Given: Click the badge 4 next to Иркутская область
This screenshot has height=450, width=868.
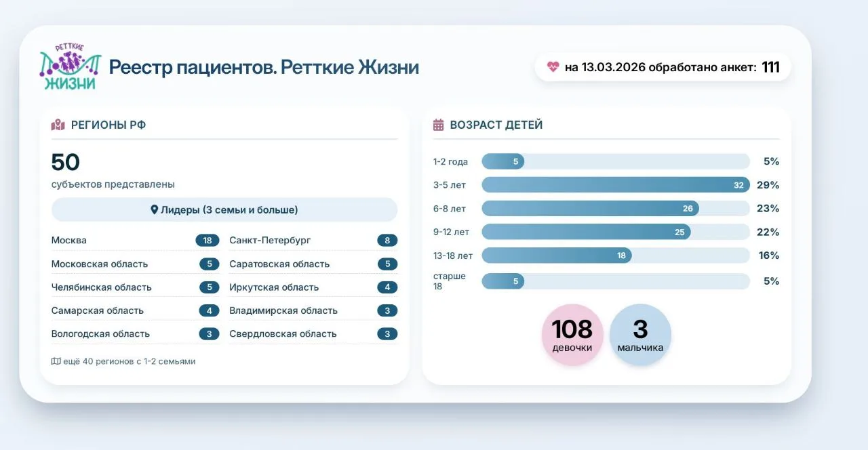Looking at the screenshot, I should click(387, 287).
